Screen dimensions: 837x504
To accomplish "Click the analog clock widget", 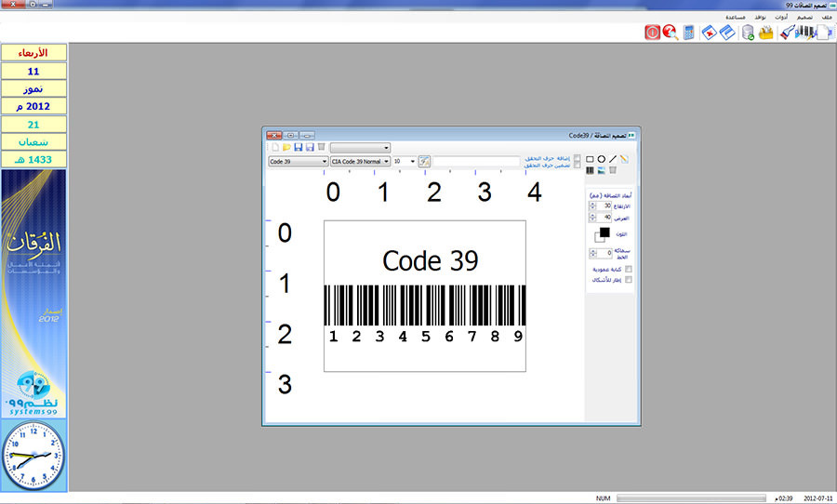I will [x=33, y=456].
